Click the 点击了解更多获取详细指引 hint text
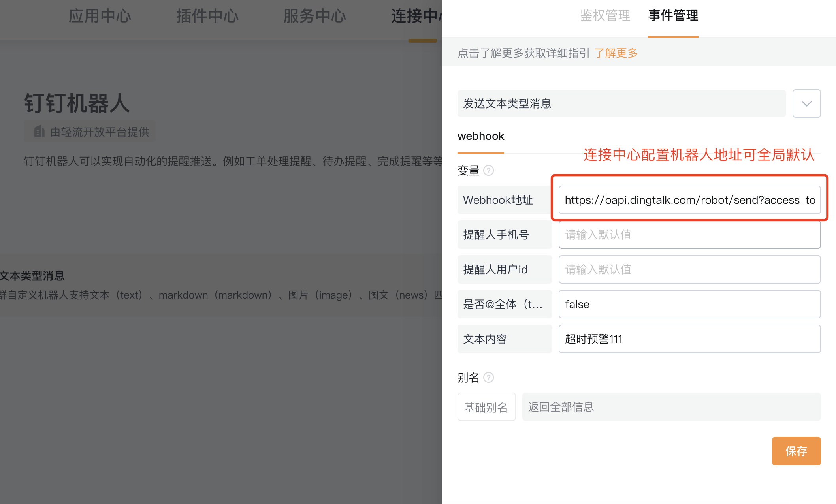836x504 pixels. click(x=523, y=53)
